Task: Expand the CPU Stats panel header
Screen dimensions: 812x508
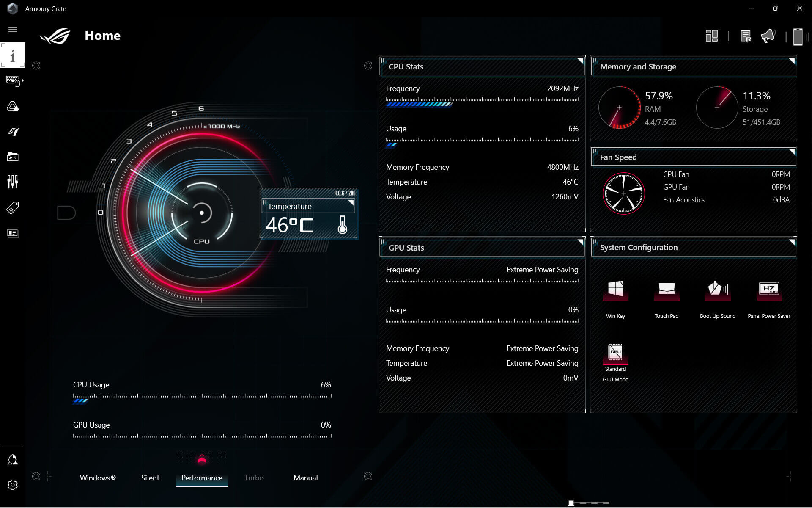Action: [x=580, y=61]
